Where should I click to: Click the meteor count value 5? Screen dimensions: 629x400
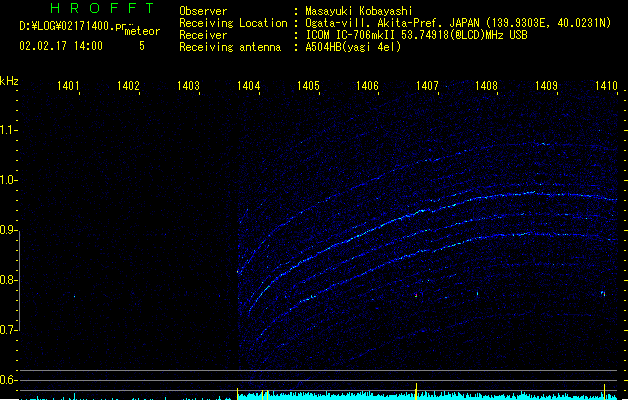[x=142, y=46]
